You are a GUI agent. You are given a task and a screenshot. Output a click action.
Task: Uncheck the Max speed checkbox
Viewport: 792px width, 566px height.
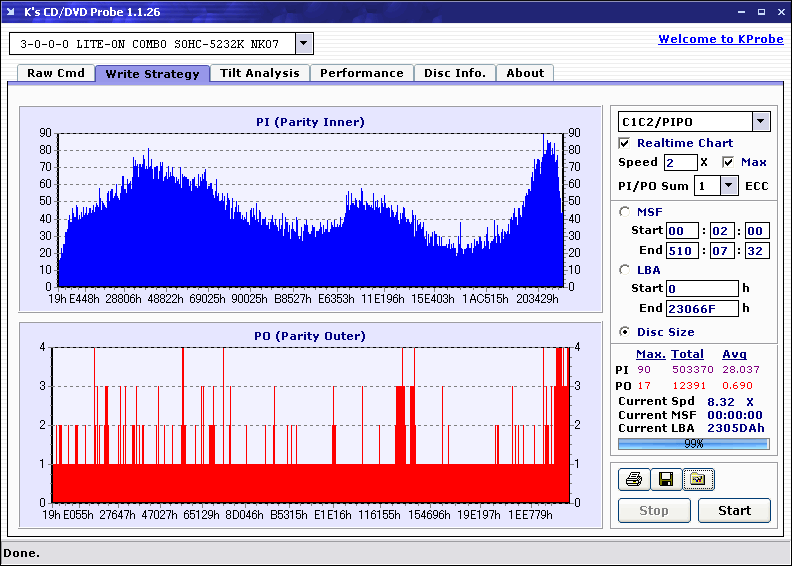(728, 162)
